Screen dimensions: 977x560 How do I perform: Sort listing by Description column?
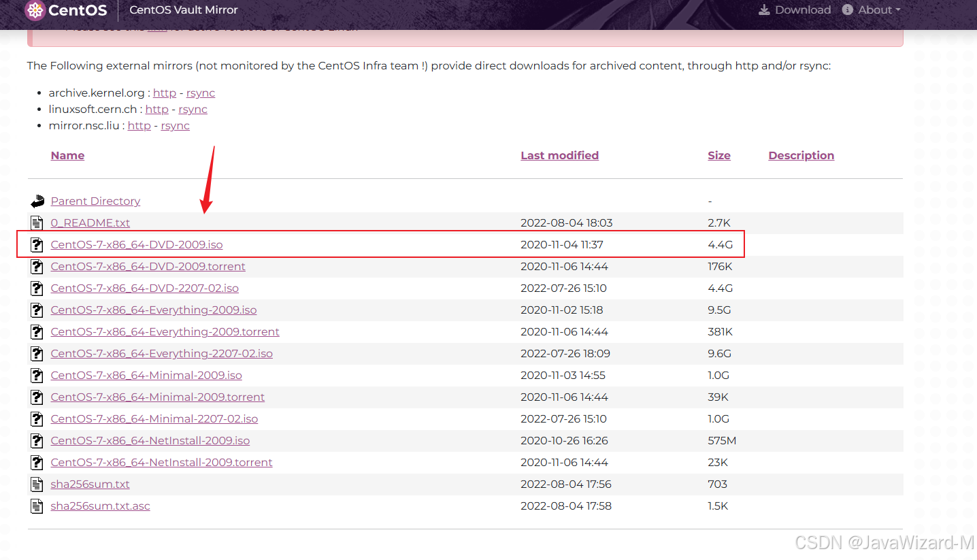pyautogui.click(x=801, y=155)
